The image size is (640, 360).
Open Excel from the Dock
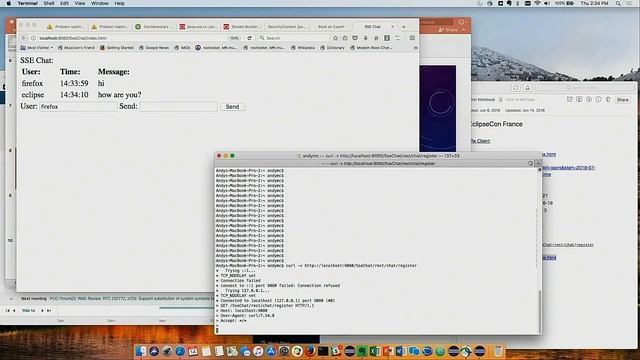tap(375, 351)
